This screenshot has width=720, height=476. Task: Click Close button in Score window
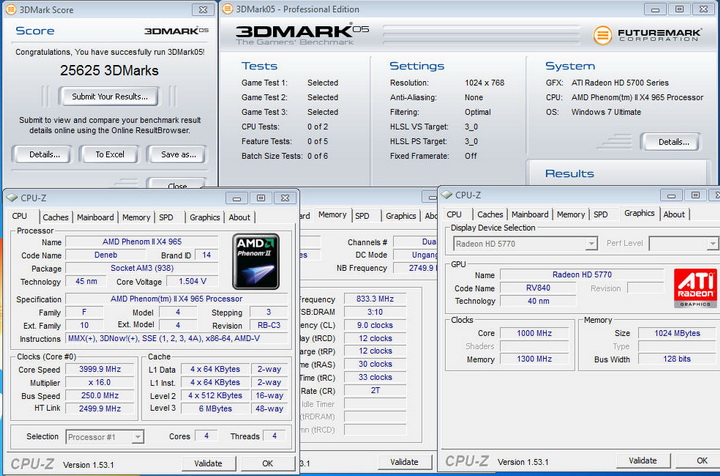click(x=177, y=183)
